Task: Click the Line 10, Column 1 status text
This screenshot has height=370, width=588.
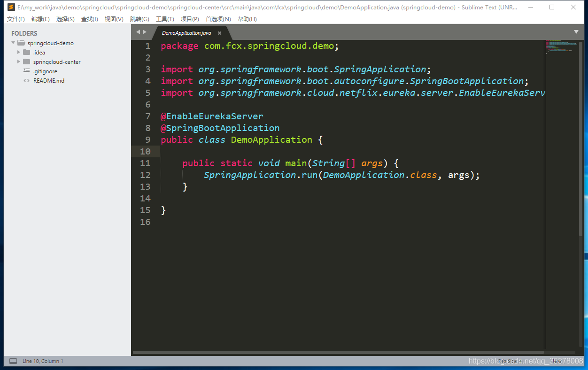Action: coord(43,361)
